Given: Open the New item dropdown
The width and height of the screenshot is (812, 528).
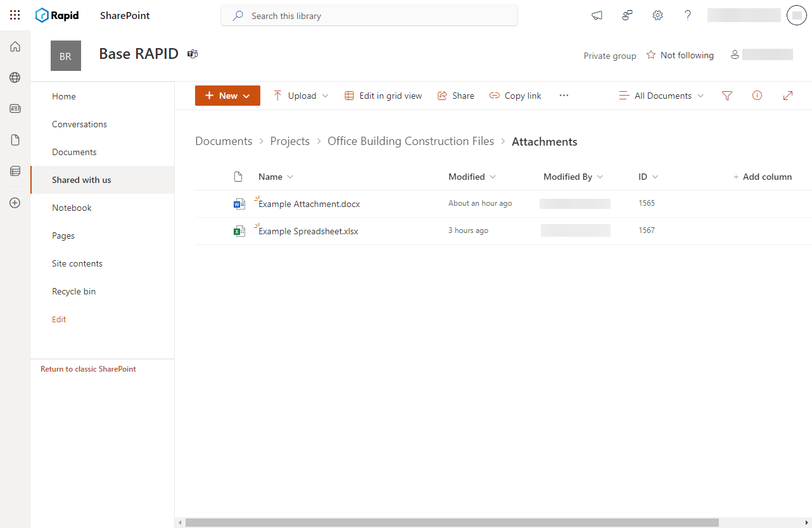Looking at the screenshot, I should coord(227,95).
